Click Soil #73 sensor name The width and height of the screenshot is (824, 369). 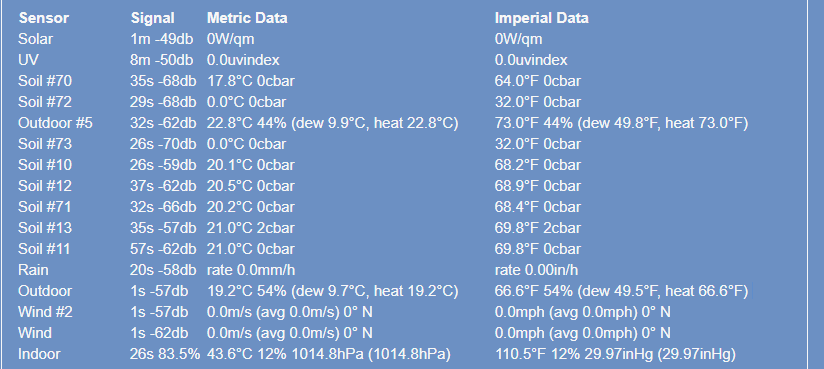(45, 145)
